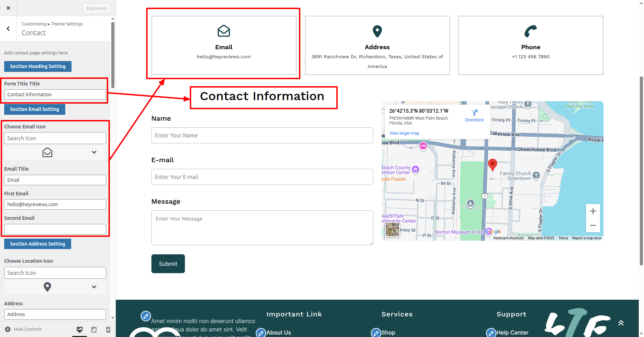Screen dimensions: 644x337
Task: Click the Enter Your Name field
Action: (x=262, y=135)
